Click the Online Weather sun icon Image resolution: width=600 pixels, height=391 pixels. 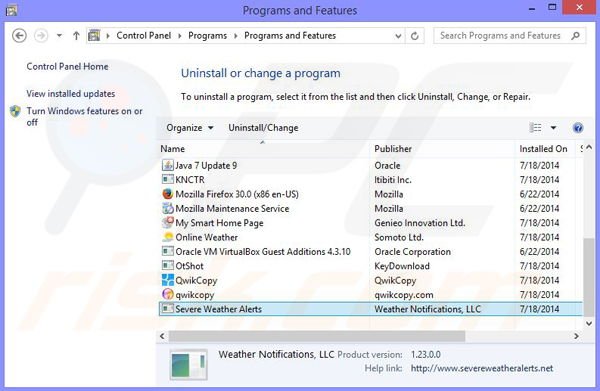click(x=168, y=237)
